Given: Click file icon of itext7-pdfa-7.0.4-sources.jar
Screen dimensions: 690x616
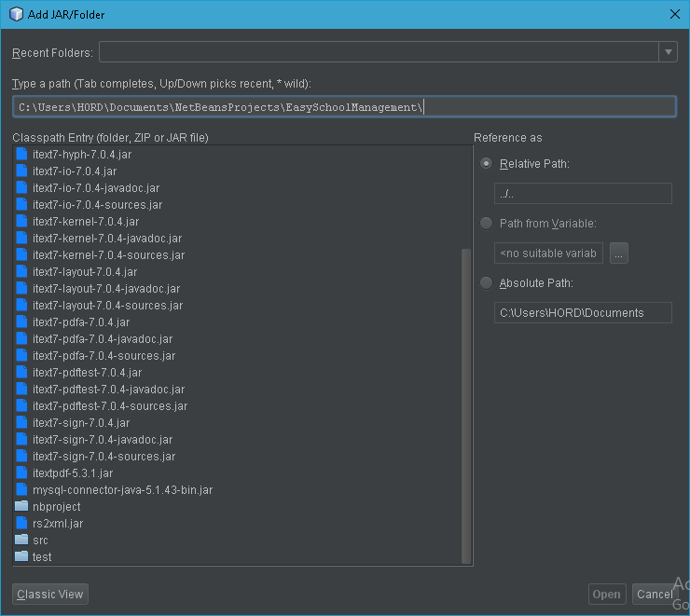Looking at the screenshot, I should tap(21, 355).
